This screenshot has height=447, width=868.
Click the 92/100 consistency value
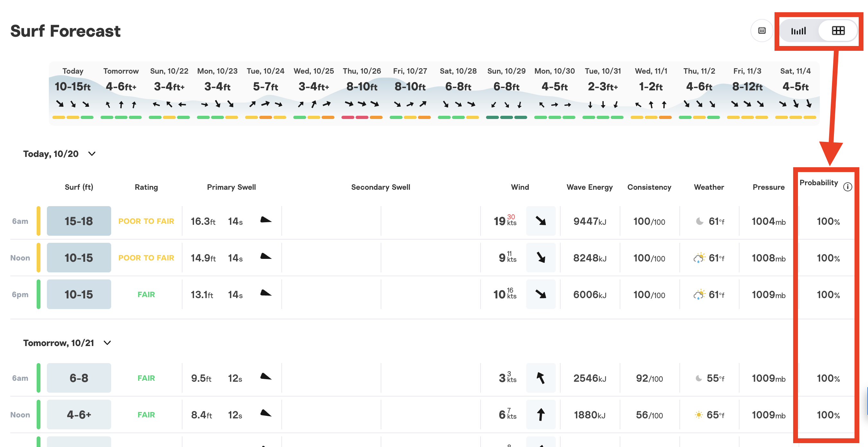click(x=649, y=378)
